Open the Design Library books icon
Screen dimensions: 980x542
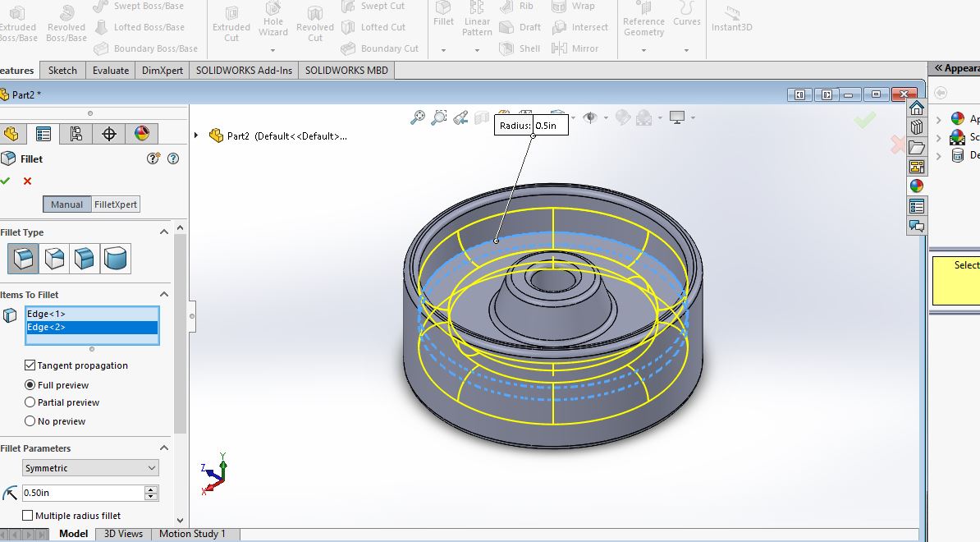[x=916, y=127]
